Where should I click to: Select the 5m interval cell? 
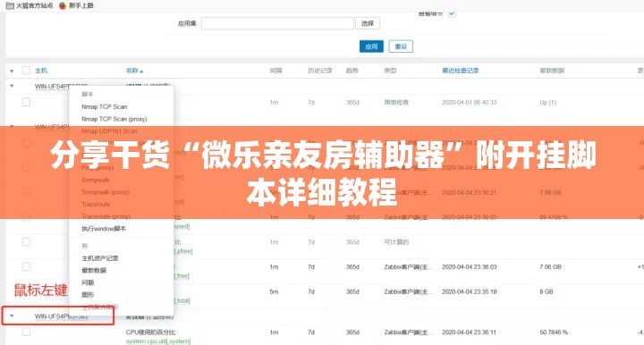(x=274, y=291)
